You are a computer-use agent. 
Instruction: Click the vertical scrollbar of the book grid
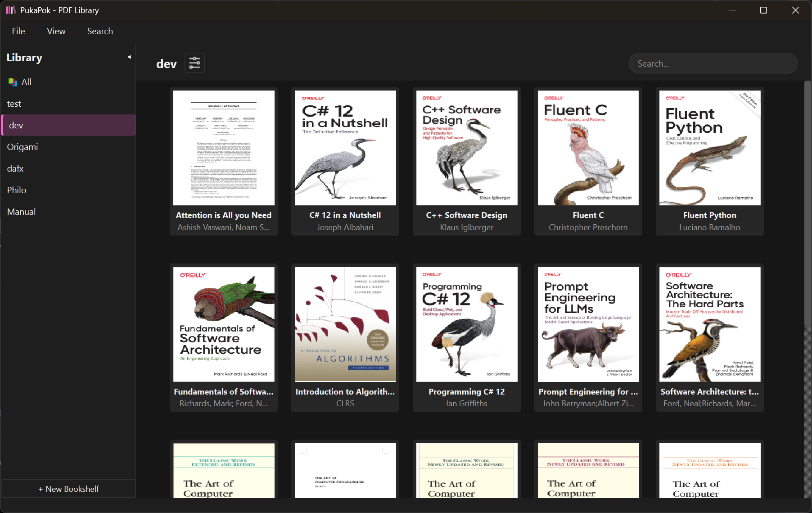click(x=807, y=203)
